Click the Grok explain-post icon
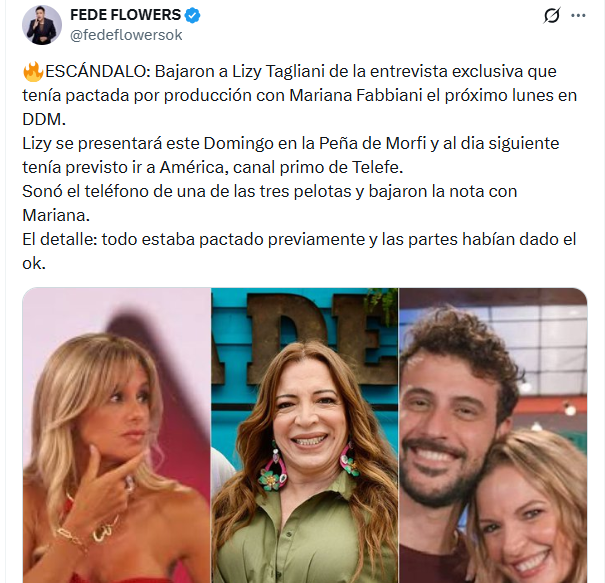The height and width of the screenshot is (583, 605). 551,16
